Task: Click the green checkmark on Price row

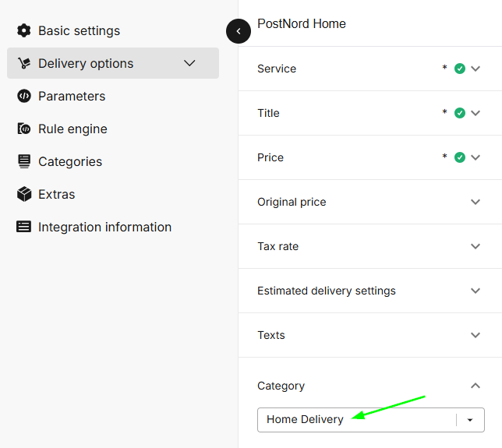Action: pyautogui.click(x=460, y=157)
